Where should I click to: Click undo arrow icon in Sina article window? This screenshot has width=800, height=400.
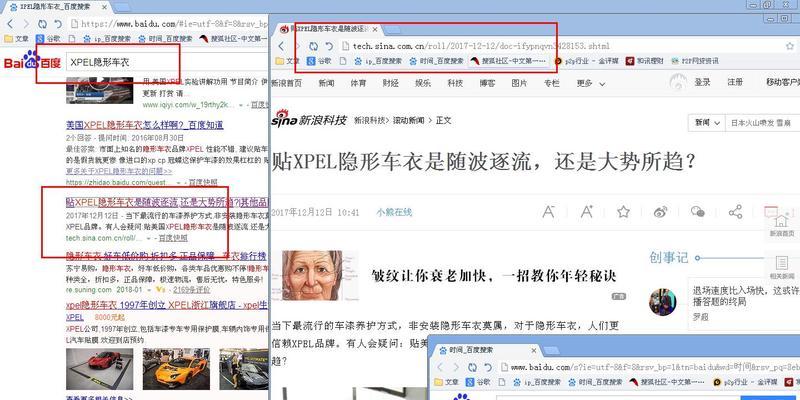330,46
